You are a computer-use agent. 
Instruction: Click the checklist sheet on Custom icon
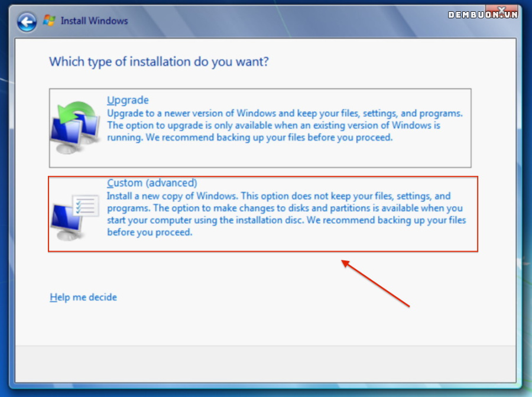point(86,206)
